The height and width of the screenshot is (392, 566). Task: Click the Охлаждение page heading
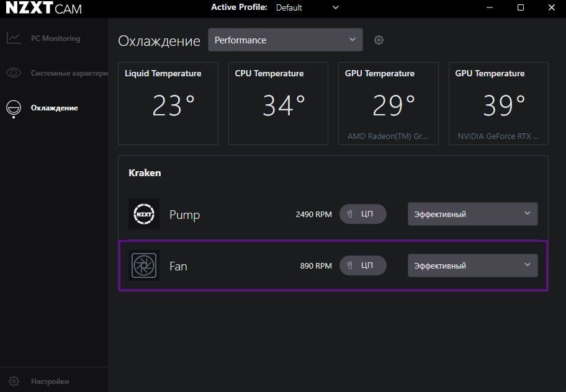159,41
